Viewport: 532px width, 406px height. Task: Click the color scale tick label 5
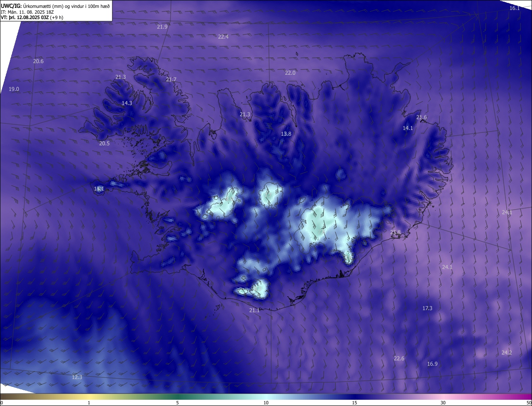(177, 403)
